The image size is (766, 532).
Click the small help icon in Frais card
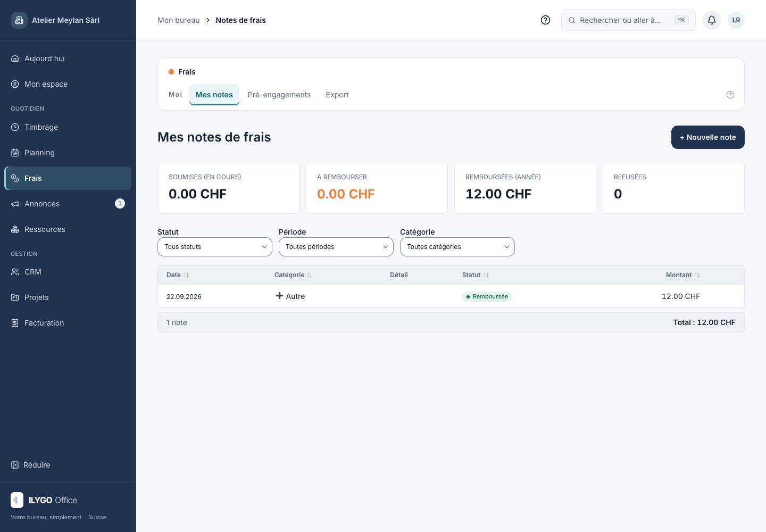click(x=730, y=95)
